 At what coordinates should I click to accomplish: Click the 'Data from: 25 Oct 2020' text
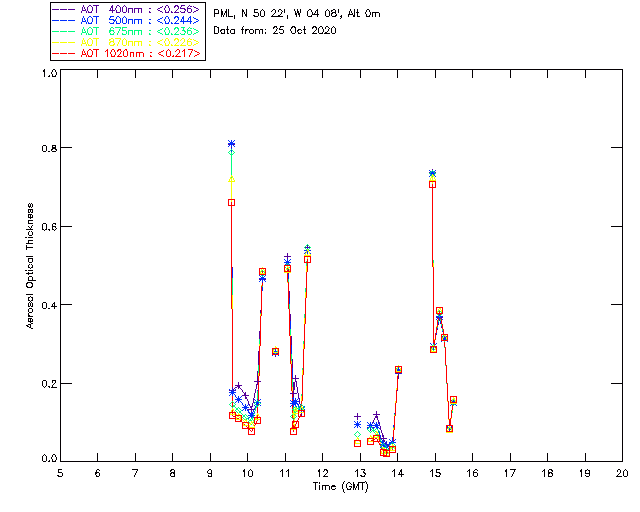click(275, 30)
